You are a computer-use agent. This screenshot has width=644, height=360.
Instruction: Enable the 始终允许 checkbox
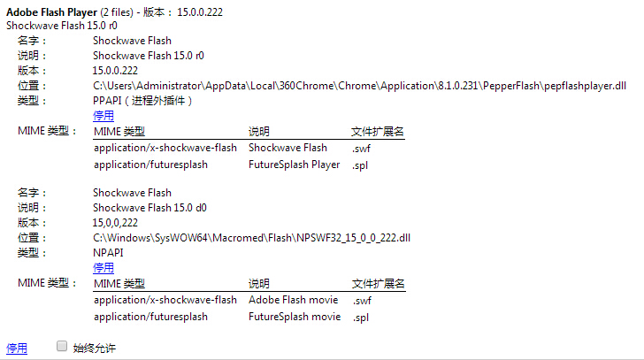point(62,346)
